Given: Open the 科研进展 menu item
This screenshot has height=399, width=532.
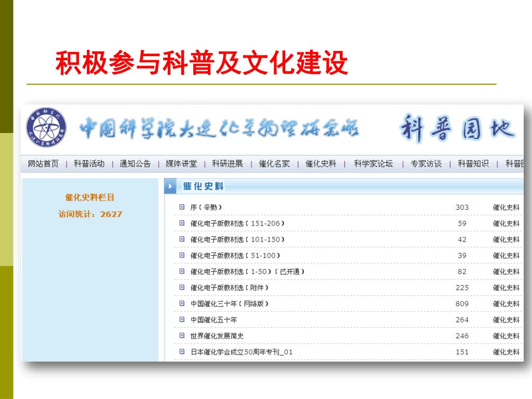Looking at the screenshot, I should tap(228, 164).
